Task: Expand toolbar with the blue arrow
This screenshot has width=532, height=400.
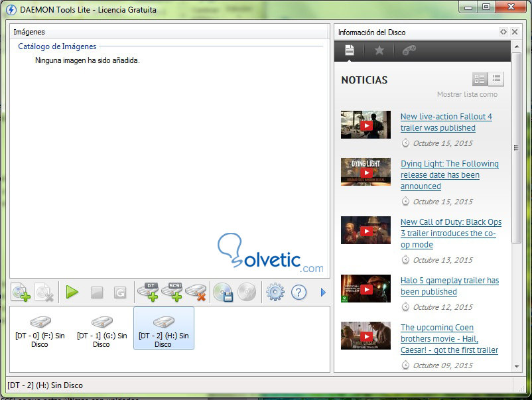Action: point(323,292)
